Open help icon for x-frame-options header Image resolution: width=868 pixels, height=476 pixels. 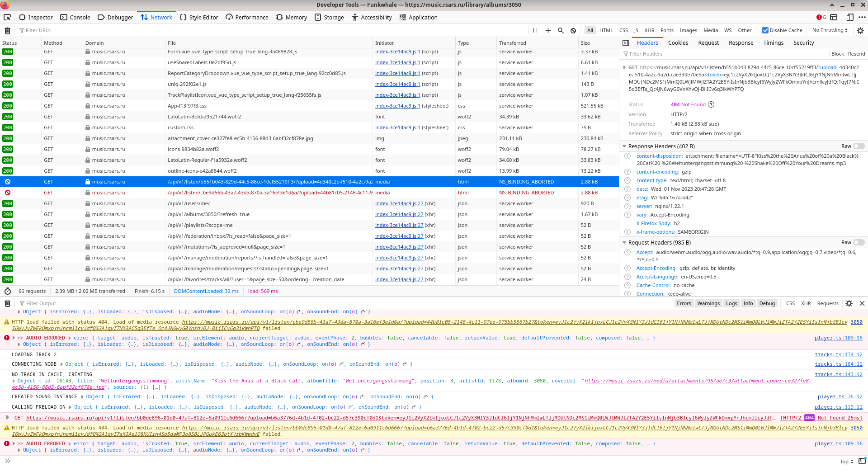coord(627,232)
